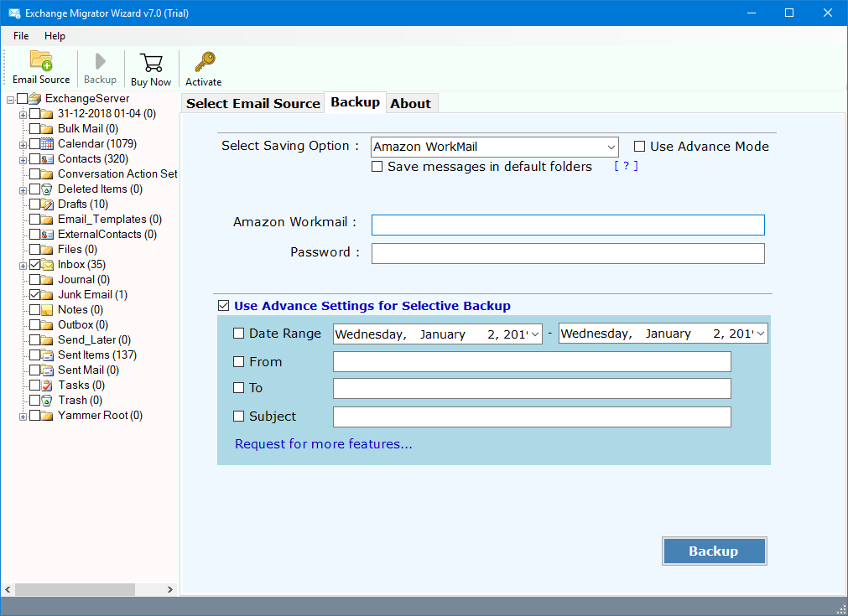Image resolution: width=848 pixels, height=616 pixels.
Task: Uncheck the Junk Email folder checkbox
Action: coord(34,295)
